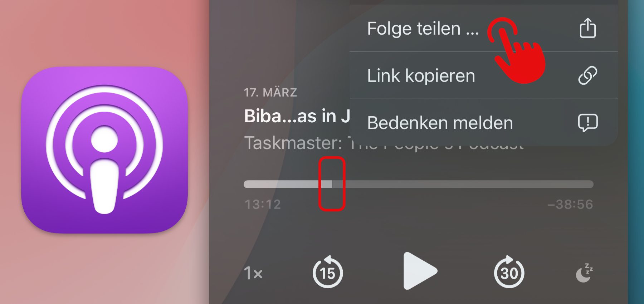
Task: Select Bedenken melden menu option
Action: (483, 123)
